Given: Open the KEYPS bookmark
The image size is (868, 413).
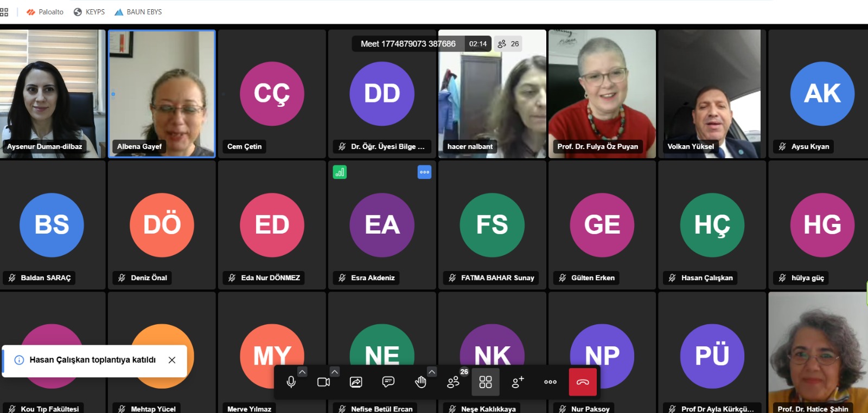Looking at the screenshot, I should coord(90,12).
